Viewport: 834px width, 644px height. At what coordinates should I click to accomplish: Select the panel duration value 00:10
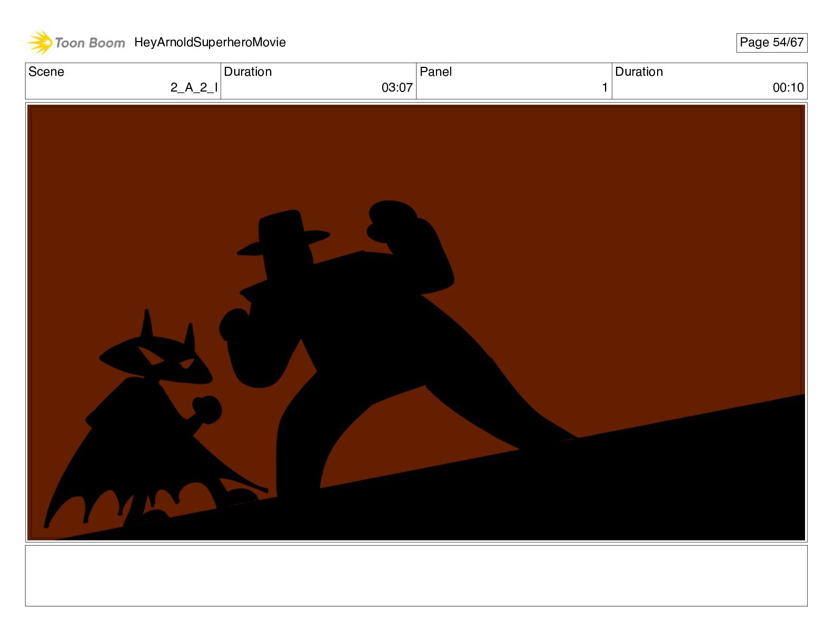click(x=788, y=87)
